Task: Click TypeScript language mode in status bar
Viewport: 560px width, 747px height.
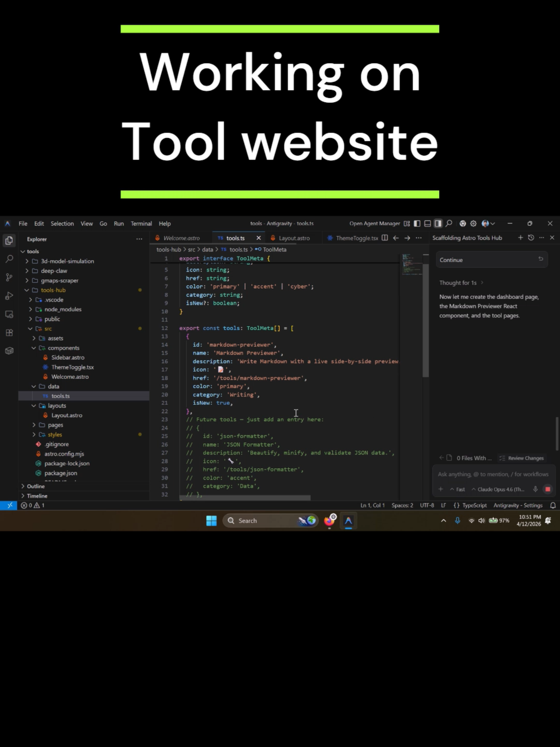Action: click(x=474, y=505)
